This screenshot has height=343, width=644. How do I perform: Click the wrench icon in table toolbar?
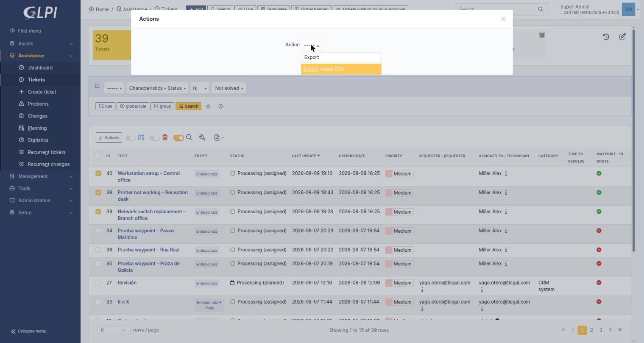(202, 137)
